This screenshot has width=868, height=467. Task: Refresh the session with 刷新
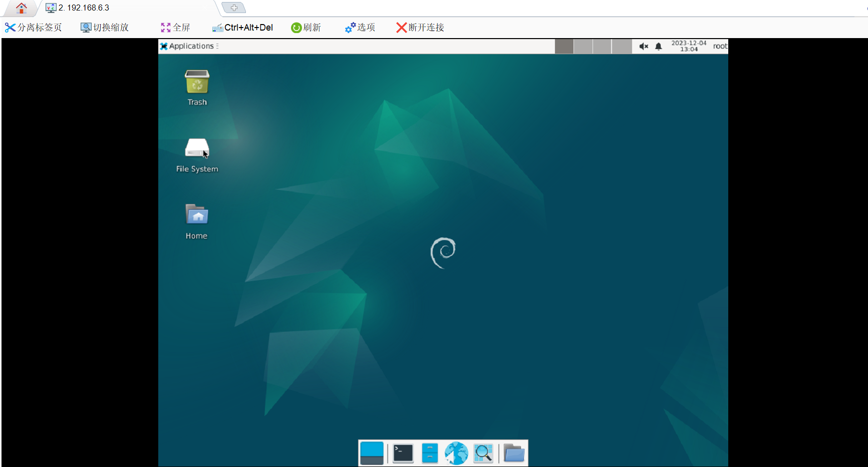coord(306,28)
